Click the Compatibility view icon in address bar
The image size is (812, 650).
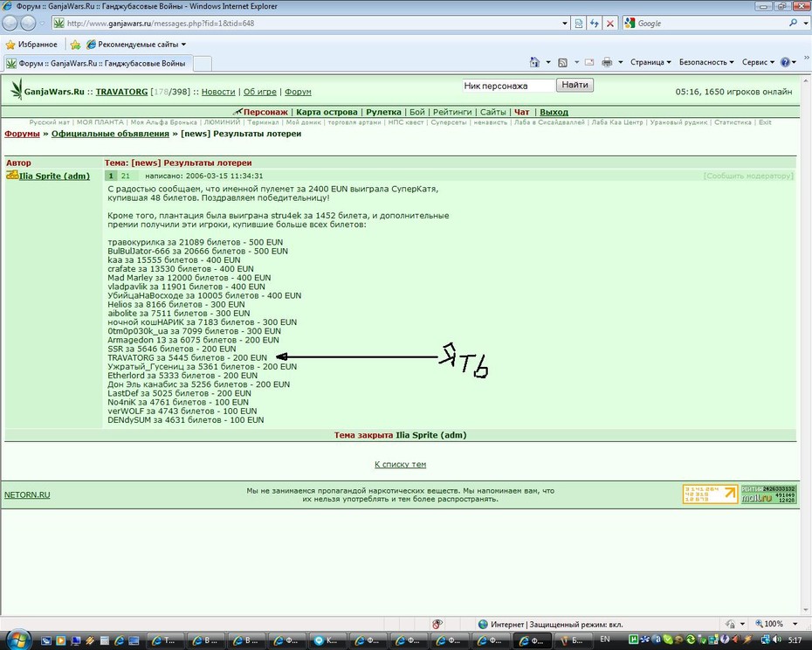(x=579, y=24)
